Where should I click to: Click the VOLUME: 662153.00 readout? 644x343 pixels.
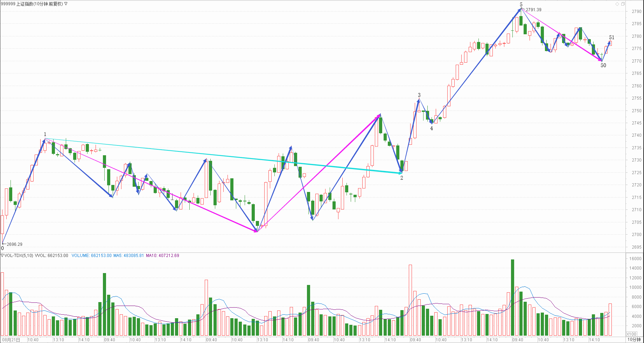coord(91,256)
